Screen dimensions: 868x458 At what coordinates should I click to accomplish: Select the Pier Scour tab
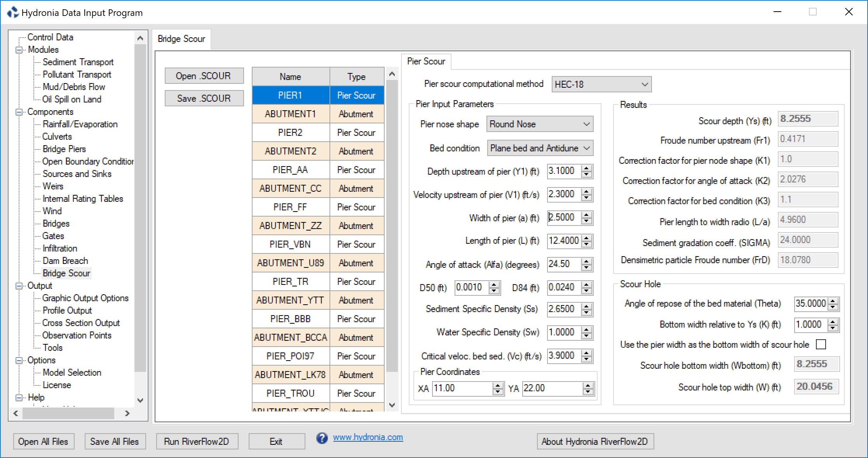tap(426, 61)
